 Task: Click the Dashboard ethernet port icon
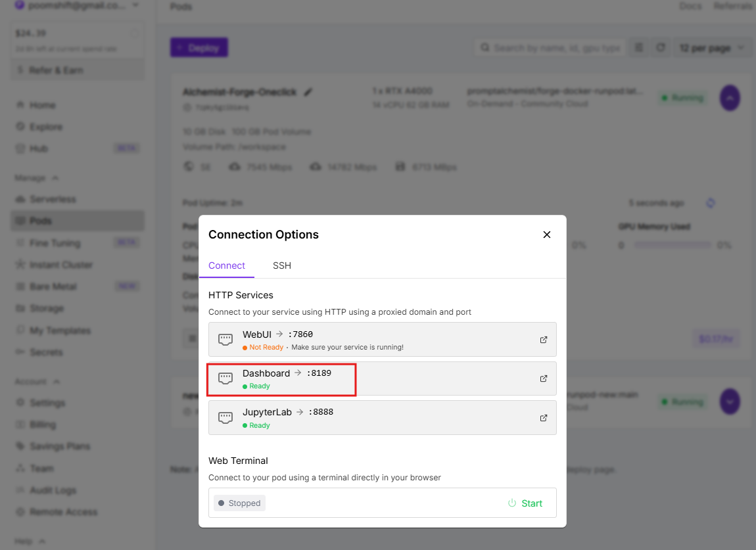click(225, 378)
